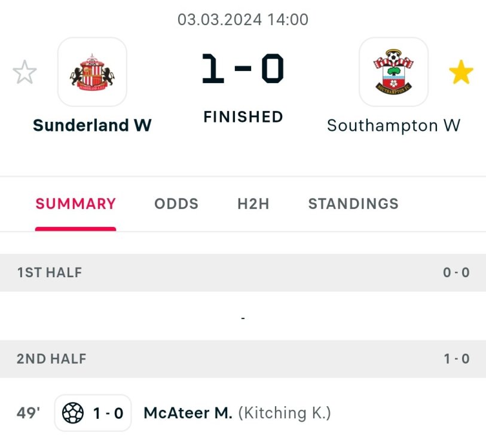Open the ODDS tab
486x448 pixels.
tap(176, 204)
